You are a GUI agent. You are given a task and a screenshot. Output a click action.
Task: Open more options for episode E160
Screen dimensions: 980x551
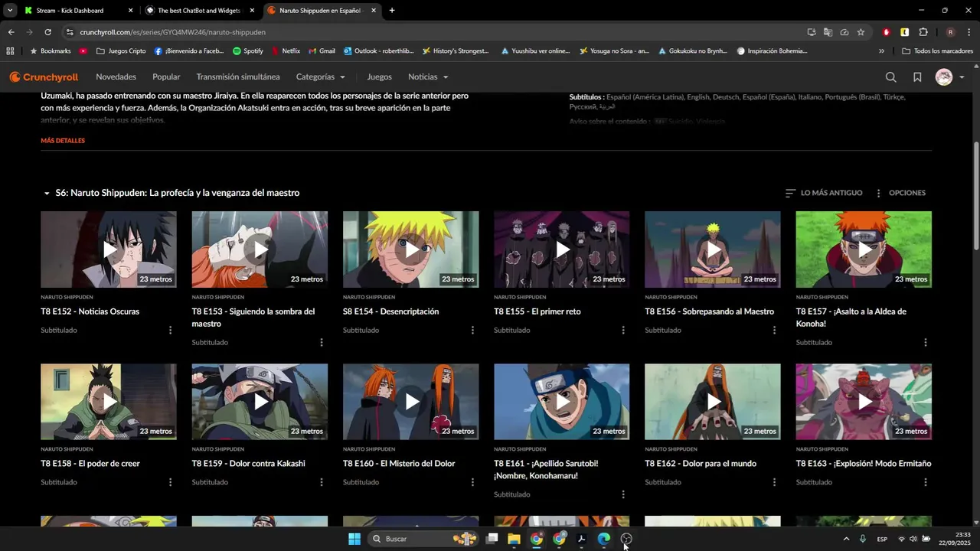tap(472, 482)
